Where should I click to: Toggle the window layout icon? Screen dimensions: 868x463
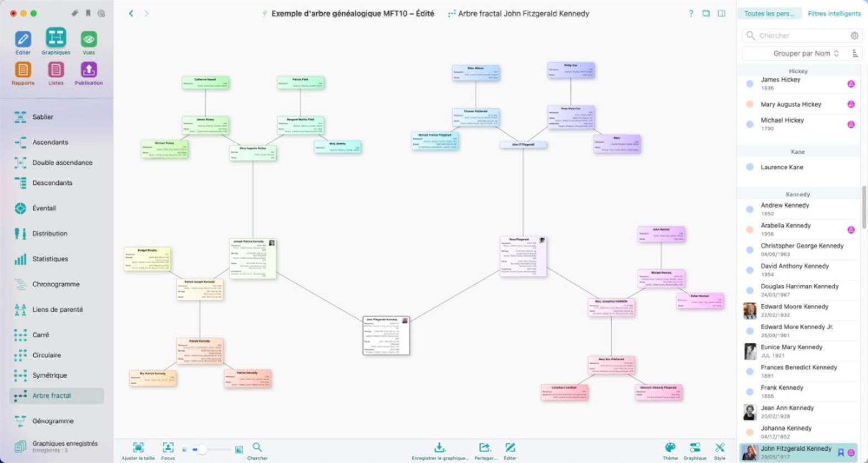click(706, 13)
